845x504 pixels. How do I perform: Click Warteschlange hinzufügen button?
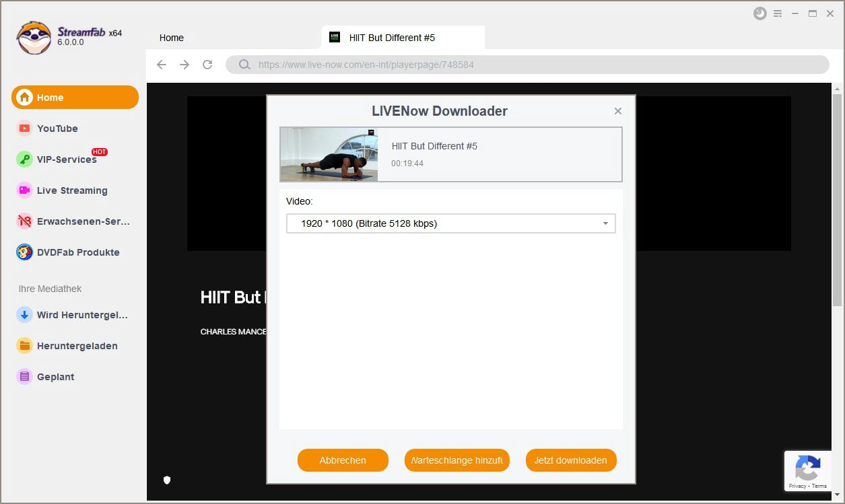pyautogui.click(x=457, y=460)
